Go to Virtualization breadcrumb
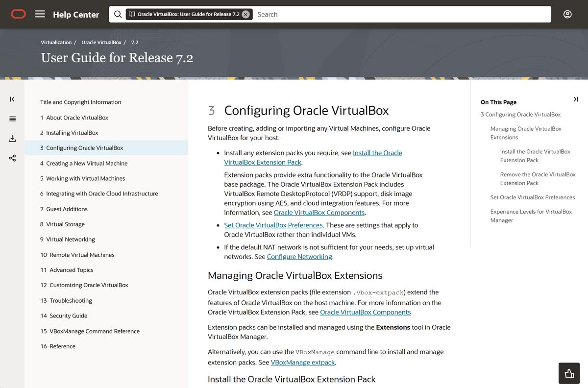 (x=56, y=43)
